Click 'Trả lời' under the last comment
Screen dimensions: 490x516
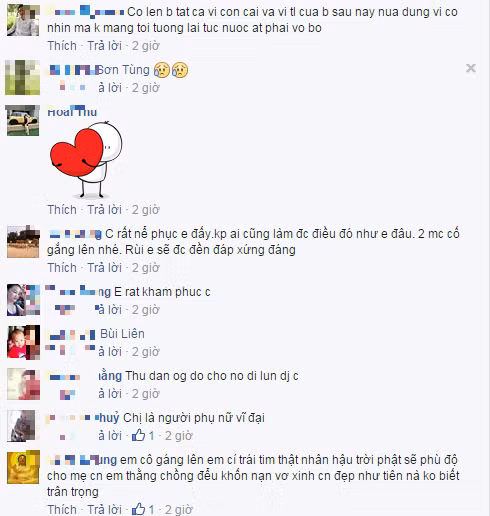(x=105, y=509)
